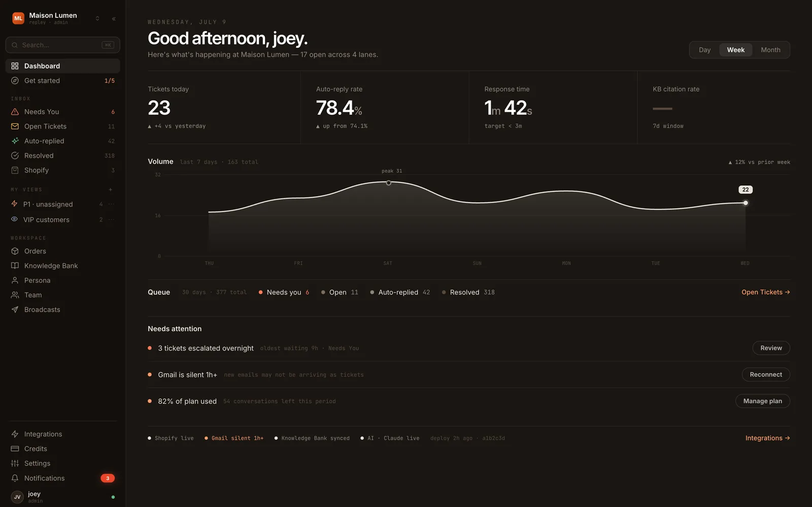Click the Knowledge Bank book icon
This screenshot has width=812, height=507.
tap(15, 266)
